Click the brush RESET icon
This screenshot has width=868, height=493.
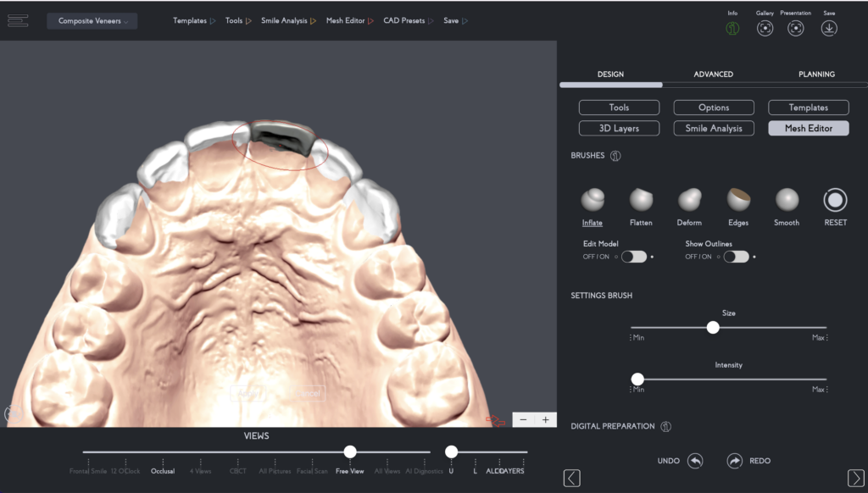[x=835, y=200]
